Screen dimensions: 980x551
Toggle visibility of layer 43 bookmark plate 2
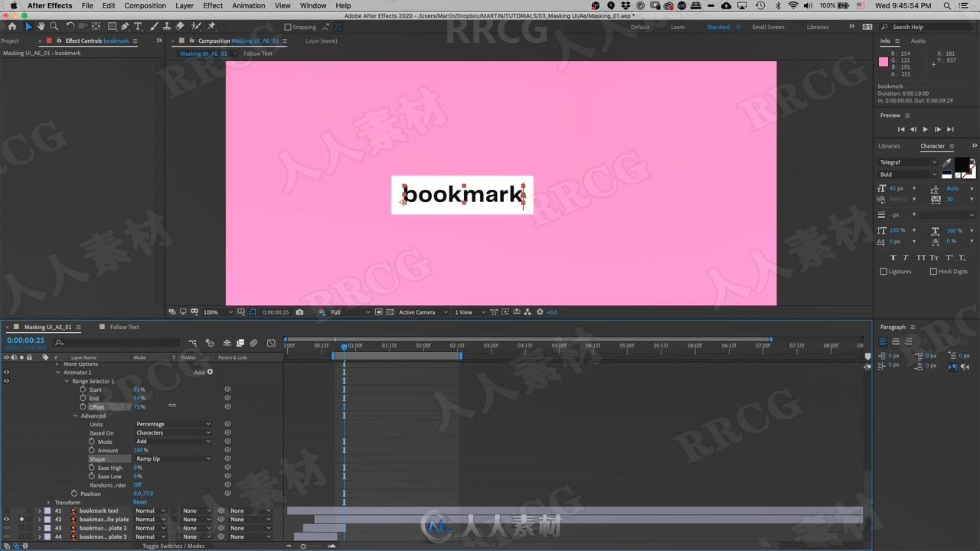pyautogui.click(x=6, y=528)
